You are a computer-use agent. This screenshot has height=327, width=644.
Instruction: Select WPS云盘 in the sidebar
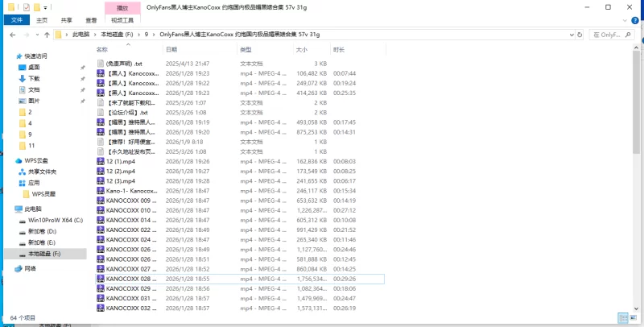(36, 160)
